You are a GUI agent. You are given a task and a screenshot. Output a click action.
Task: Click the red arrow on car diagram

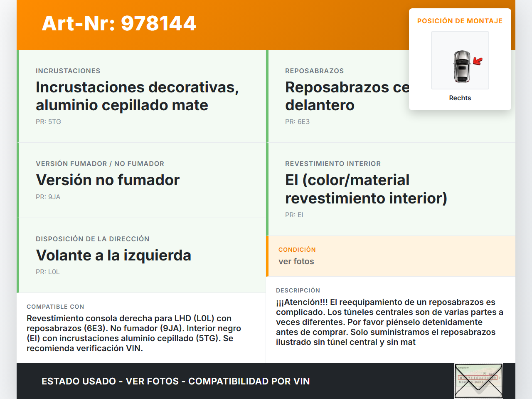click(478, 62)
